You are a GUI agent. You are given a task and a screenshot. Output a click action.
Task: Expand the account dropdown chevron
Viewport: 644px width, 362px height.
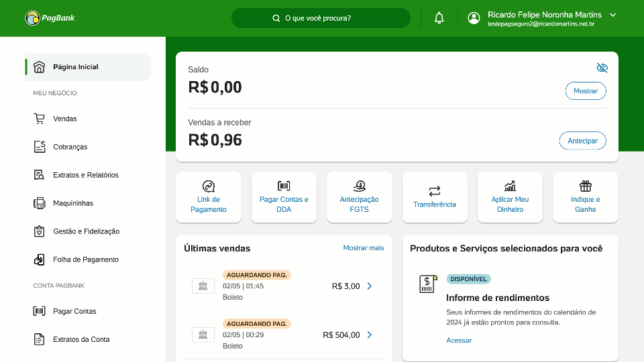click(x=612, y=15)
